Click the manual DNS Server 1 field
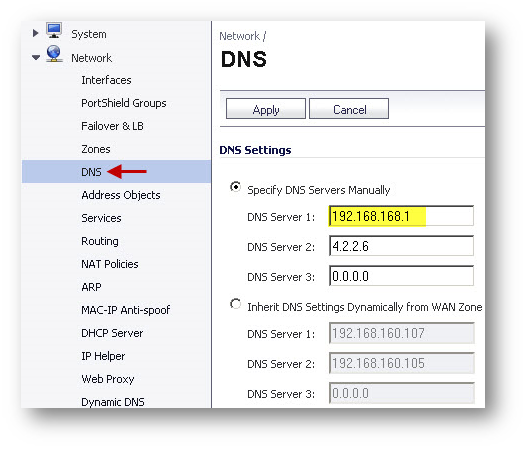 tap(401, 216)
